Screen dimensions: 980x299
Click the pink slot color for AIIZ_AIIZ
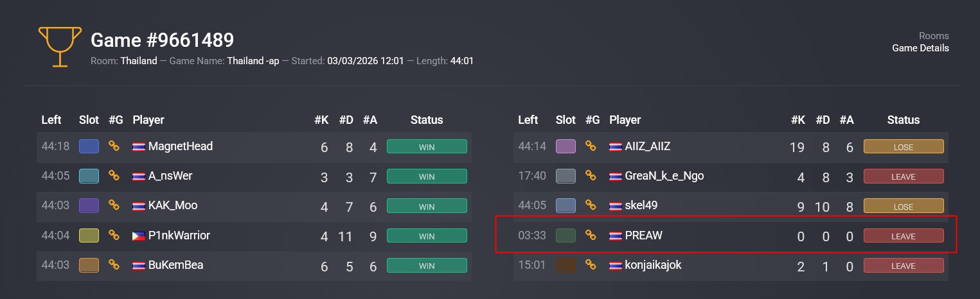pyautogui.click(x=566, y=146)
